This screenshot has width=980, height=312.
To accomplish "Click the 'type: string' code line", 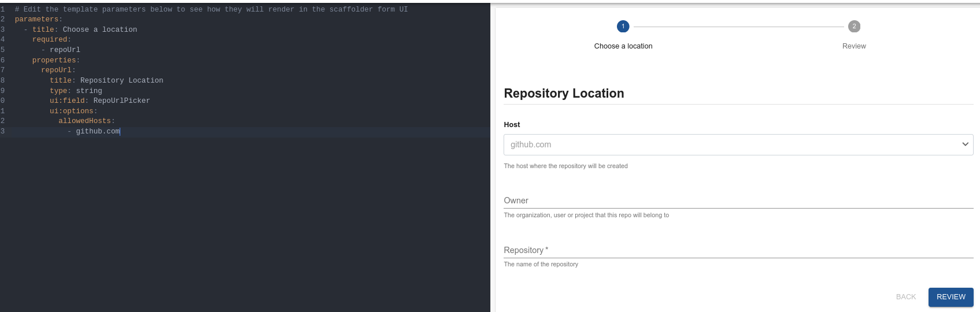I will pos(76,91).
